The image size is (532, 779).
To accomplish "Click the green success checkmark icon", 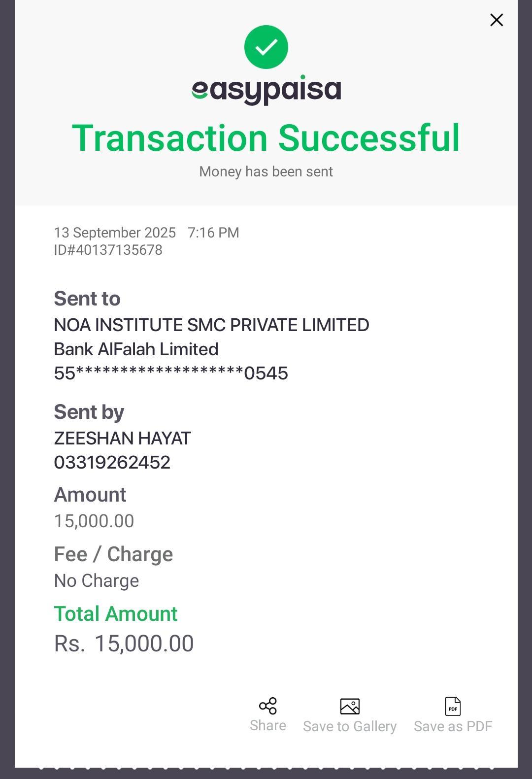I will coord(266,47).
